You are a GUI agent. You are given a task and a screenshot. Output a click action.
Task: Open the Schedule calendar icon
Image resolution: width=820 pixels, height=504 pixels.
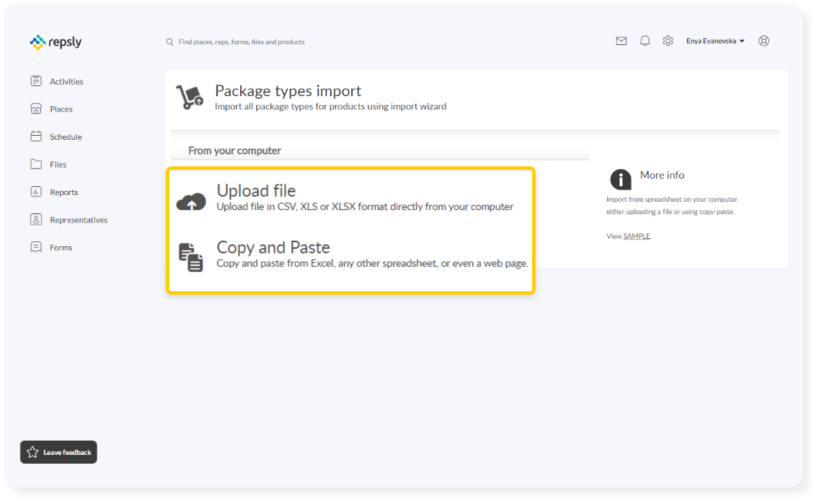coord(36,136)
